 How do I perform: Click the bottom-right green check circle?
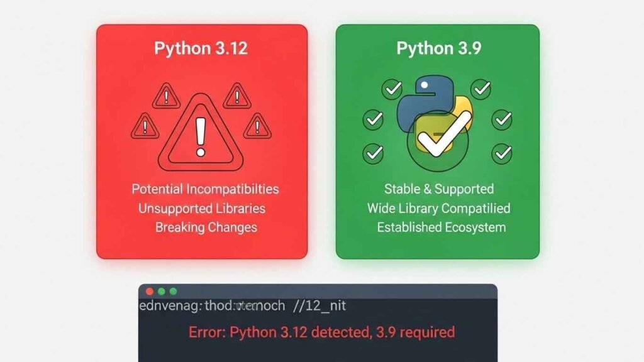(502, 152)
